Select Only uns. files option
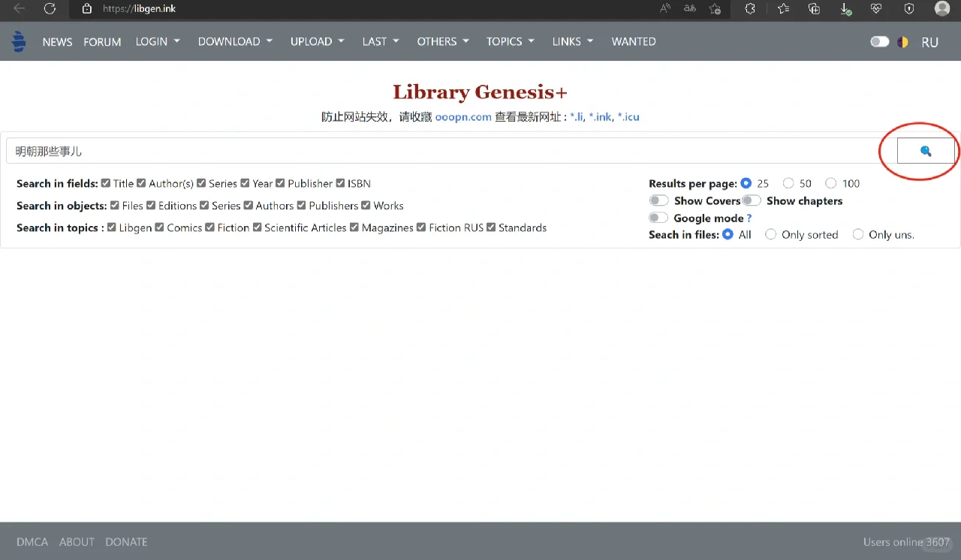This screenshot has width=961, height=560. [858, 234]
